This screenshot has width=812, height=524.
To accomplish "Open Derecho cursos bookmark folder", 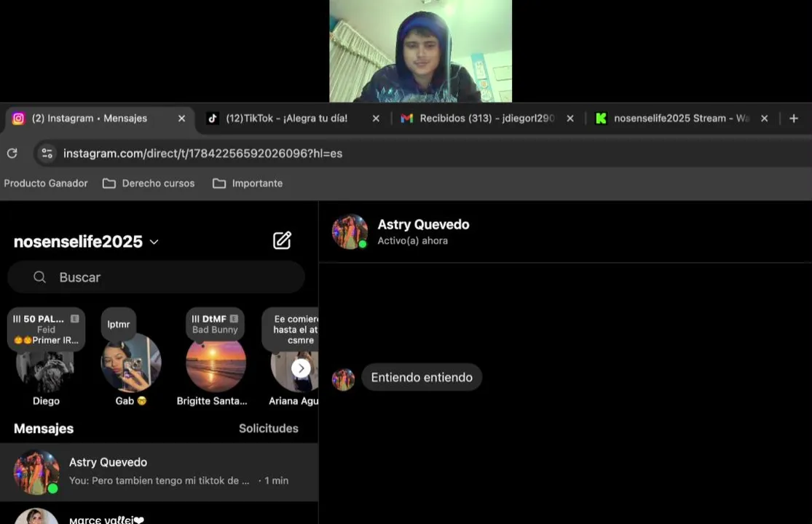I will (x=149, y=183).
